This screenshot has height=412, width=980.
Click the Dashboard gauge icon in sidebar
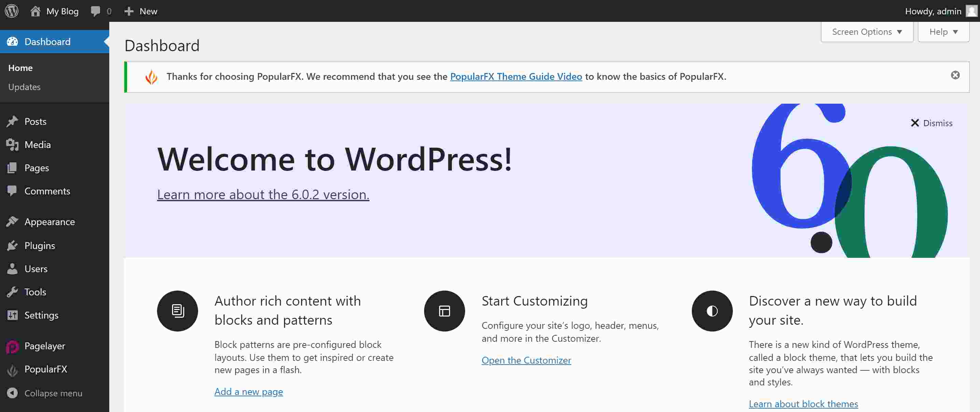click(12, 41)
